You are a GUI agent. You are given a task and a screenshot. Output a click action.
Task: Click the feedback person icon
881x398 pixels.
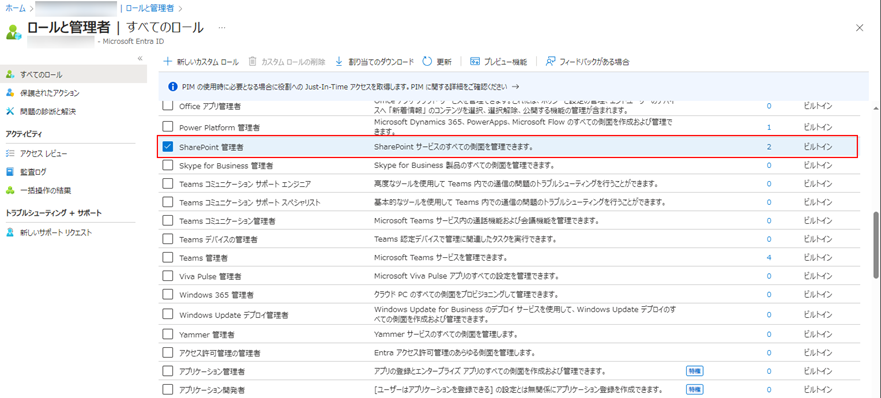tap(551, 61)
